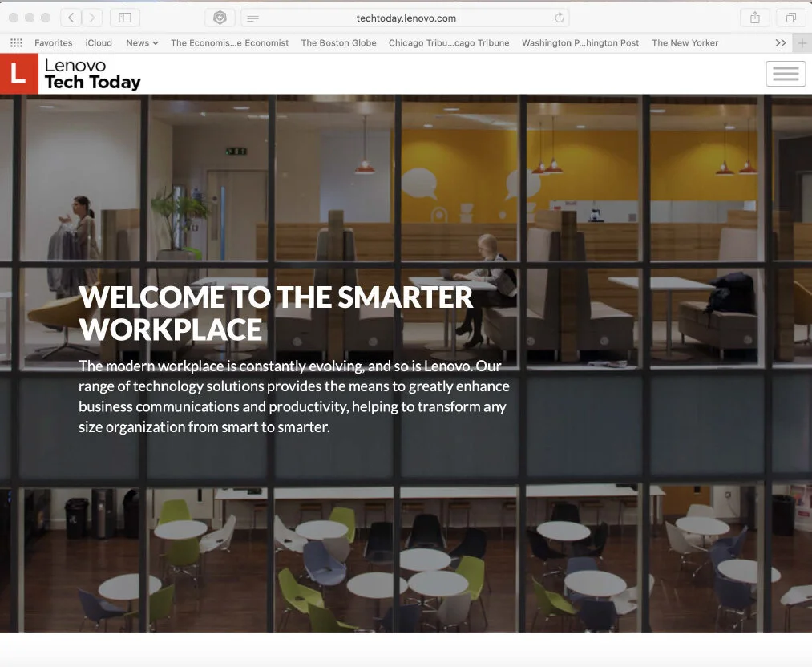This screenshot has height=667, width=812.
Task: Open the privacy shield report
Action: click(x=220, y=18)
